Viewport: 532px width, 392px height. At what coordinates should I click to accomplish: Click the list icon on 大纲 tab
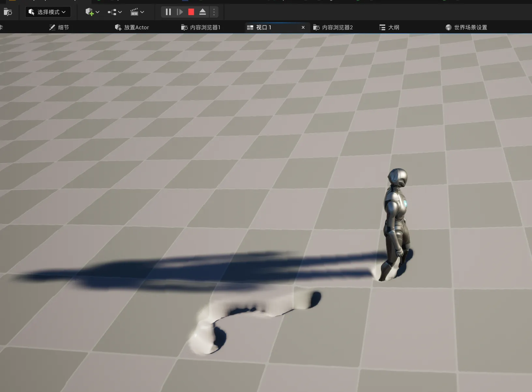pos(382,27)
